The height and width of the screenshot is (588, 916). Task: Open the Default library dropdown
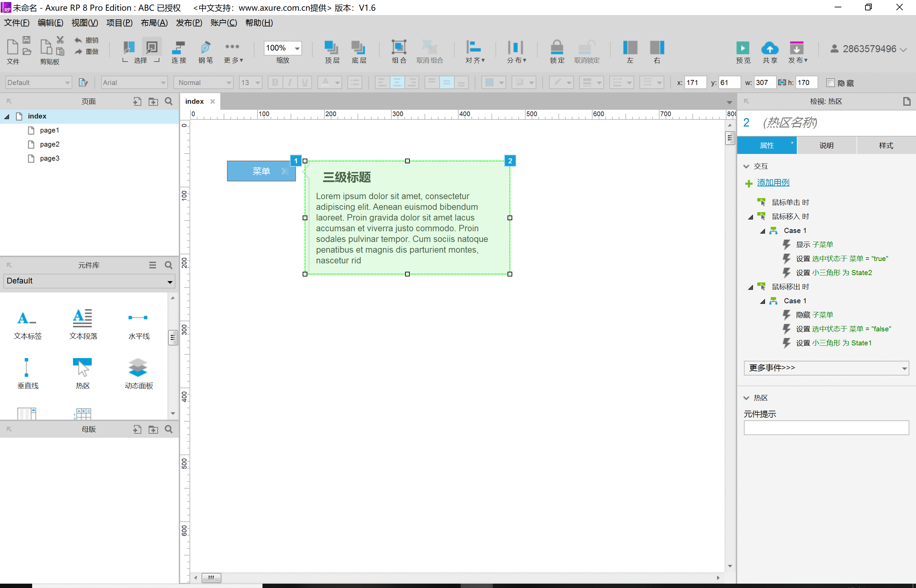(x=89, y=281)
